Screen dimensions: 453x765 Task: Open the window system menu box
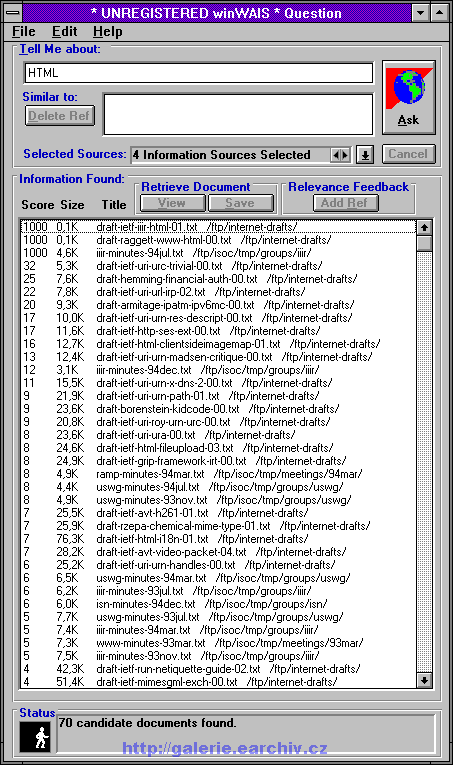pyautogui.click(x=13, y=13)
